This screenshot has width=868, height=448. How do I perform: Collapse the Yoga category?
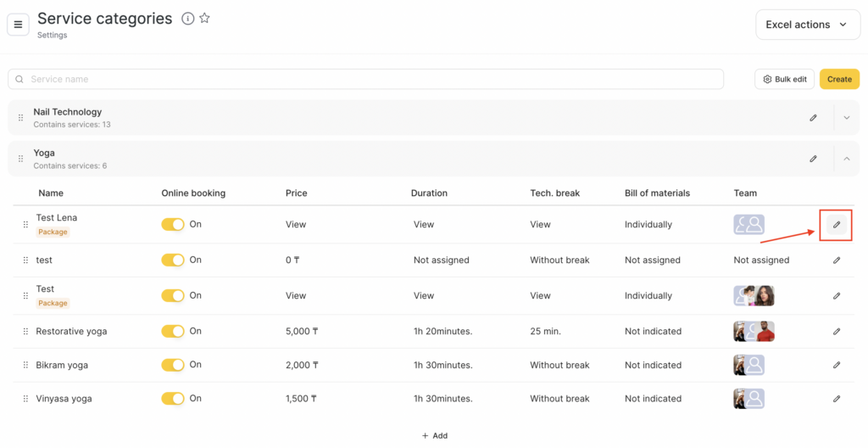pos(846,159)
